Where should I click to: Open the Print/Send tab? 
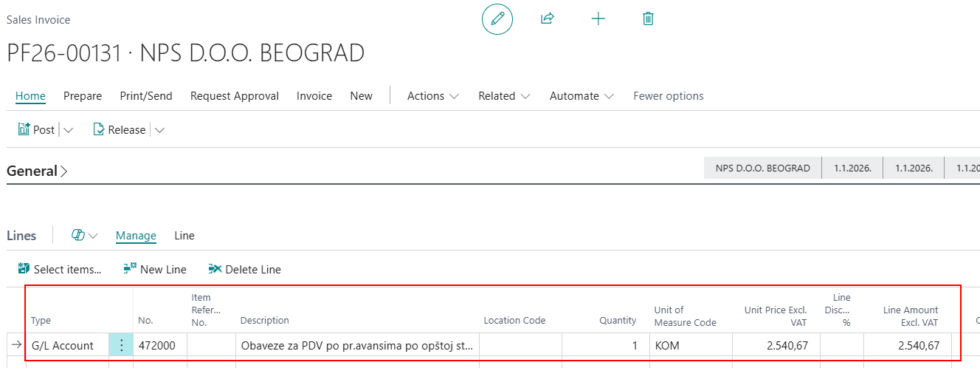coord(146,96)
